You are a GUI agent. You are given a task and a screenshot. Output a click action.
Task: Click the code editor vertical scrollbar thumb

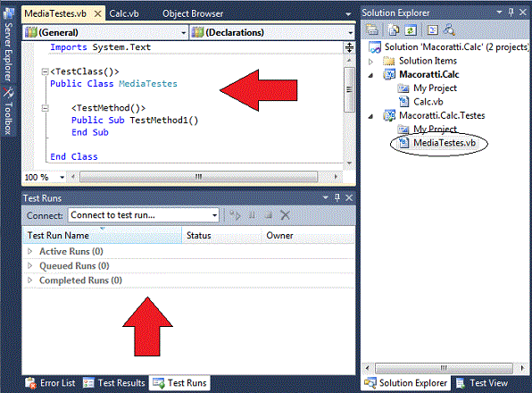349,89
